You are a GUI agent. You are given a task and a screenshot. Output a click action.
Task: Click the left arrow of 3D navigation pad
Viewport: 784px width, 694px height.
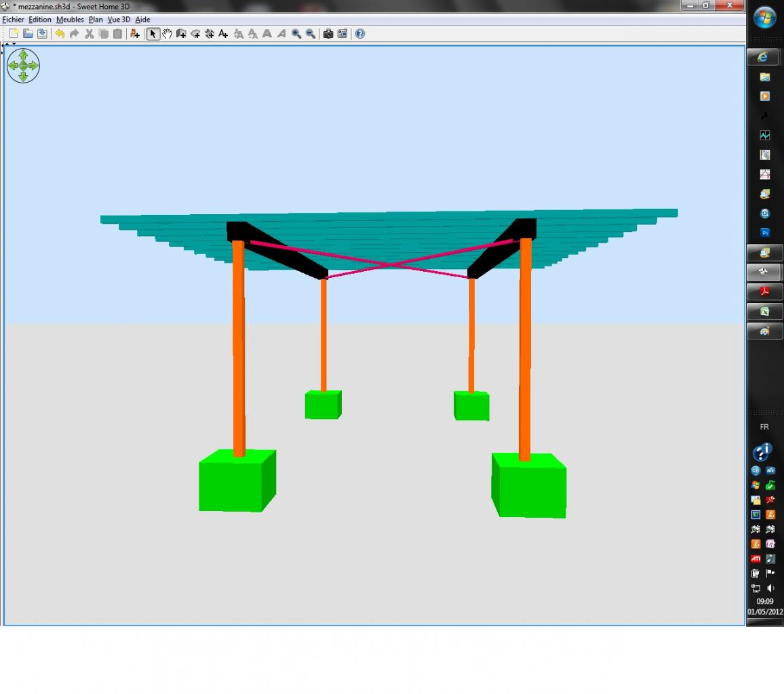(x=12, y=66)
